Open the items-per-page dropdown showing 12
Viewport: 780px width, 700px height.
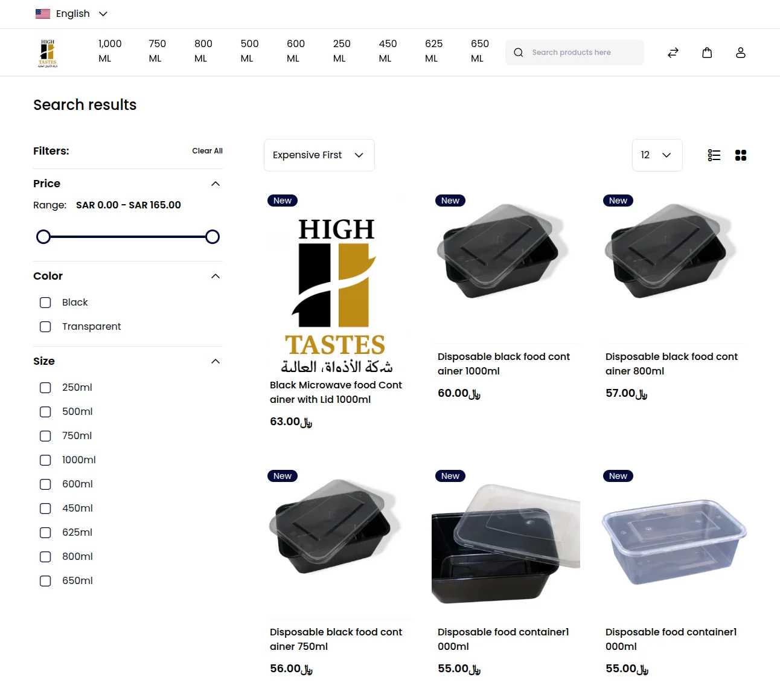(x=657, y=155)
